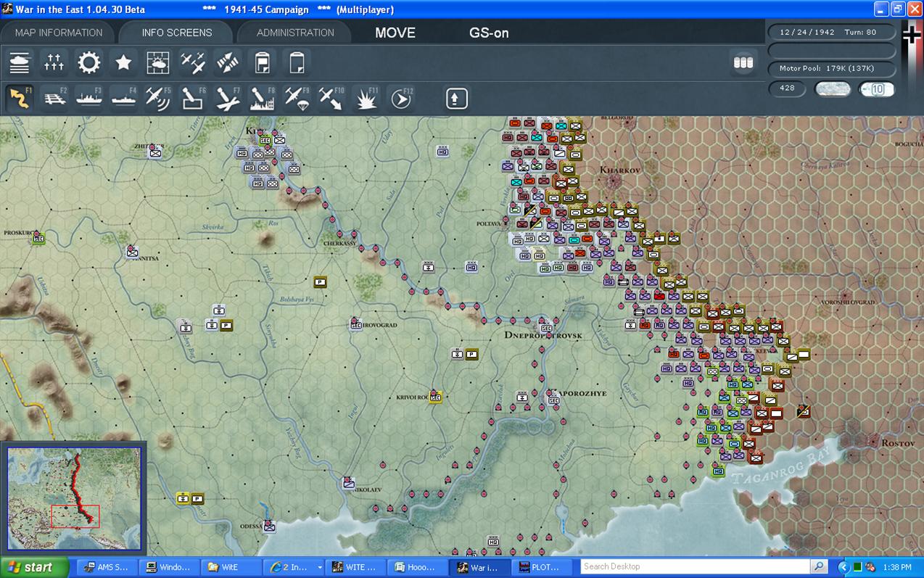The width and height of the screenshot is (924, 578).
Task: Open the Internet Explorer taskbar group
Action: (x=294, y=567)
